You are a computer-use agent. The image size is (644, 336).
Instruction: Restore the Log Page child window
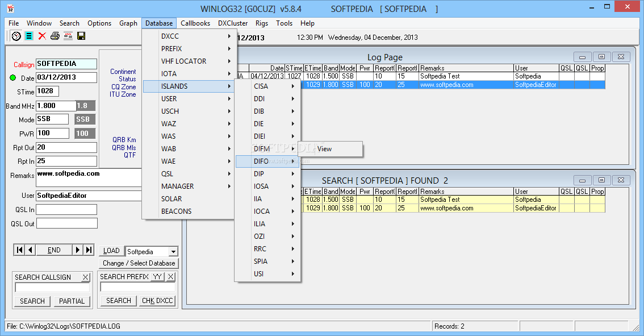click(602, 57)
